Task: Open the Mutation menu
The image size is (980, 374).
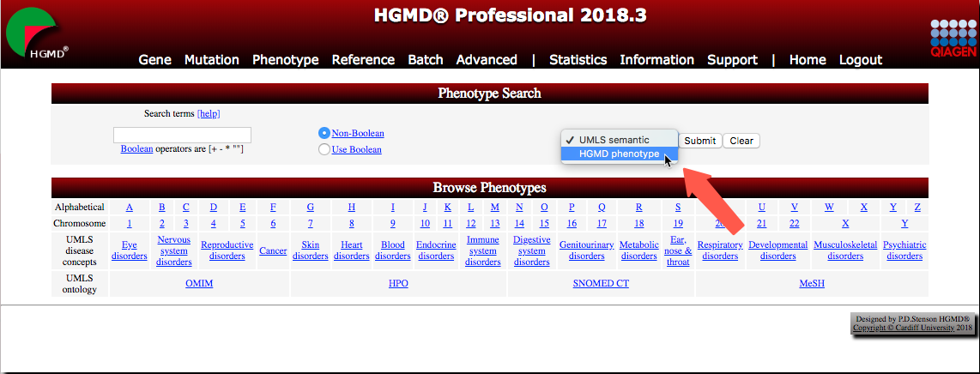Action: 212,60
